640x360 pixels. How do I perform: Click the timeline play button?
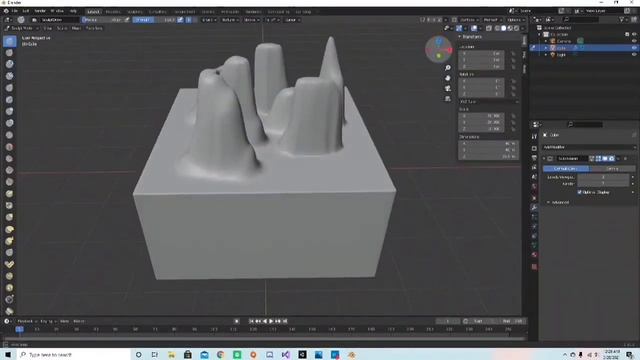point(271,321)
